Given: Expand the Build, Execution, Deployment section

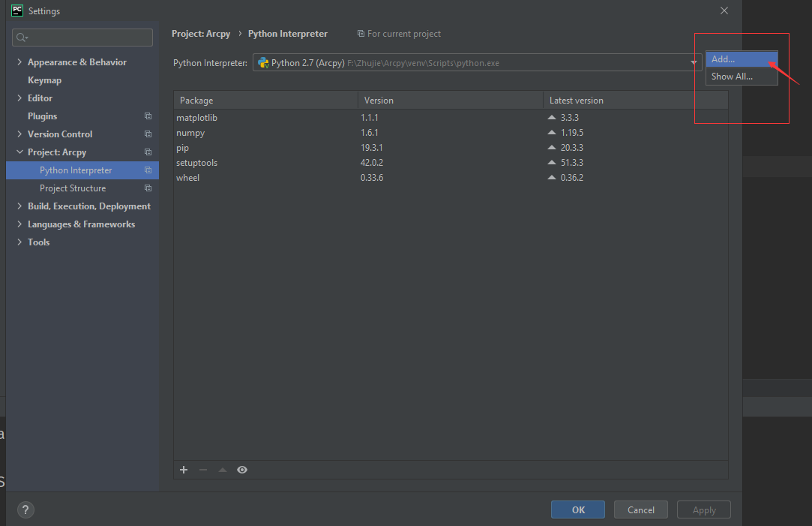Looking at the screenshot, I should coord(19,206).
